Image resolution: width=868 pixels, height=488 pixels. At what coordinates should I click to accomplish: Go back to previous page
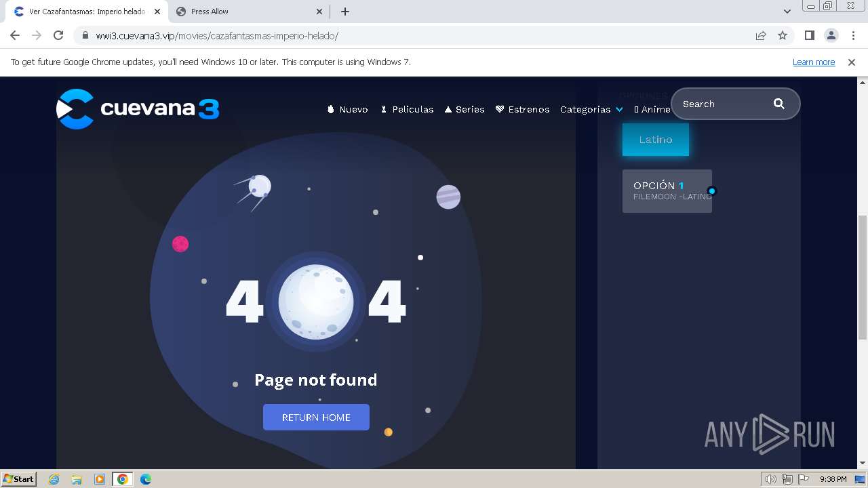tap(15, 36)
